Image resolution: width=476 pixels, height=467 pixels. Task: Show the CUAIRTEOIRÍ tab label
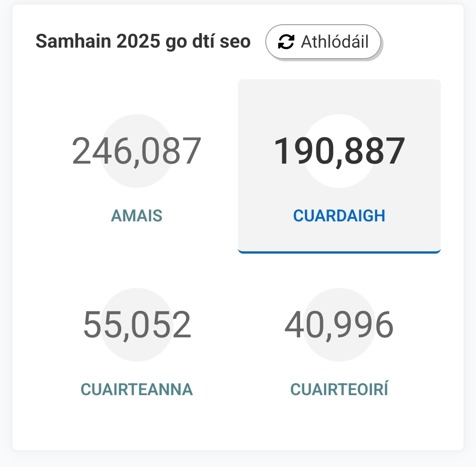[339, 389]
